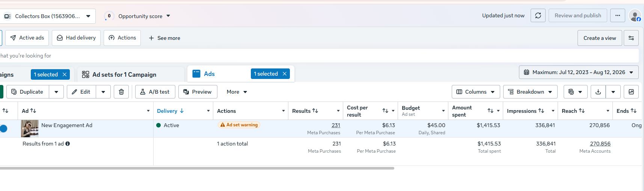Click the Duplicate button
644x191 pixels.
pos(28,92)
